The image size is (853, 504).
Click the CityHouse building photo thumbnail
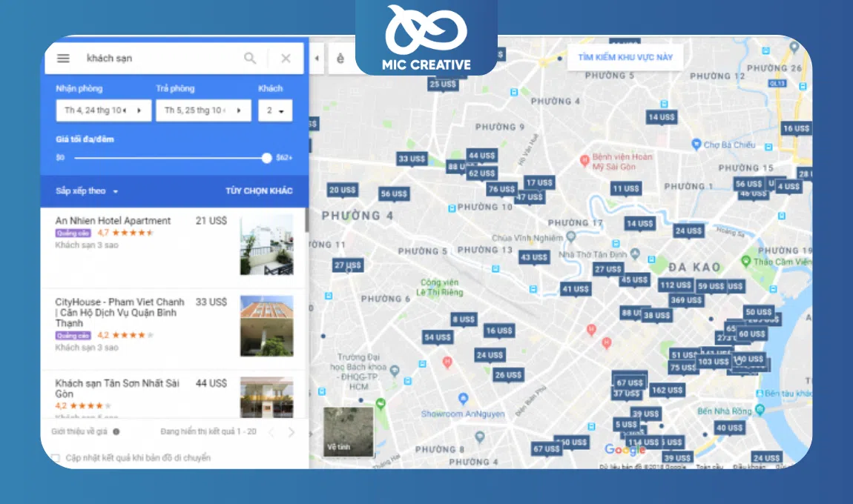coord(267,326)
